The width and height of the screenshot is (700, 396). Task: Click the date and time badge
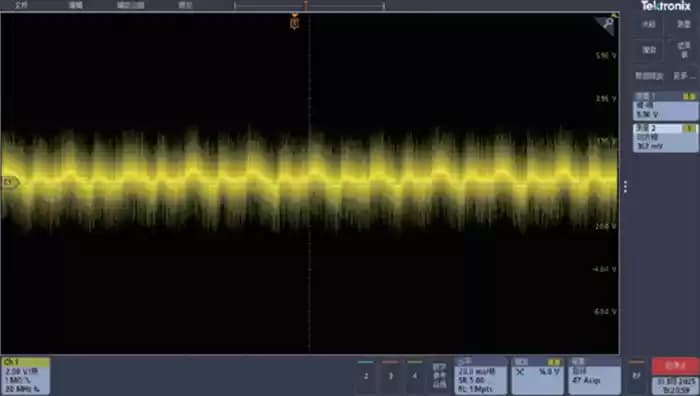tap(675, 386)
